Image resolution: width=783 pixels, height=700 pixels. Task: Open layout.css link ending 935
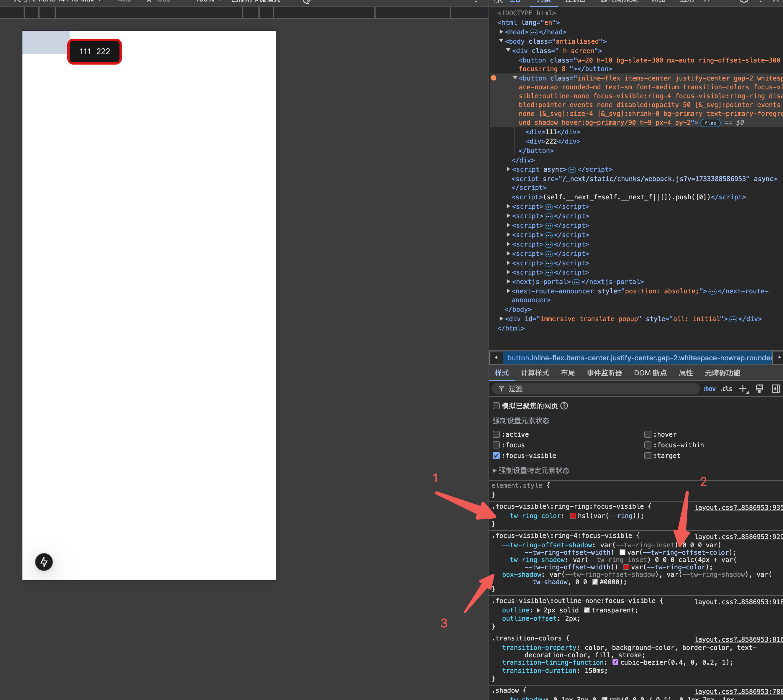click(739, 508)
